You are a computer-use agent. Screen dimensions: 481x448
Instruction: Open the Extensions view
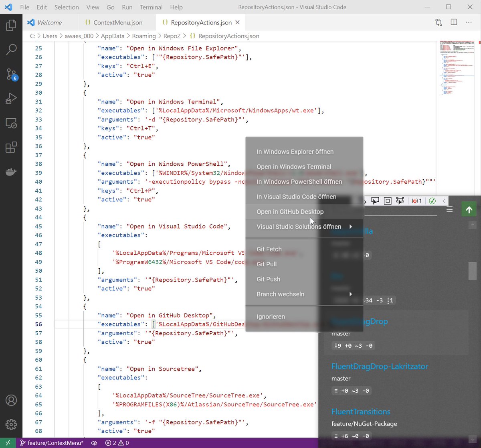tap(11, 147)
